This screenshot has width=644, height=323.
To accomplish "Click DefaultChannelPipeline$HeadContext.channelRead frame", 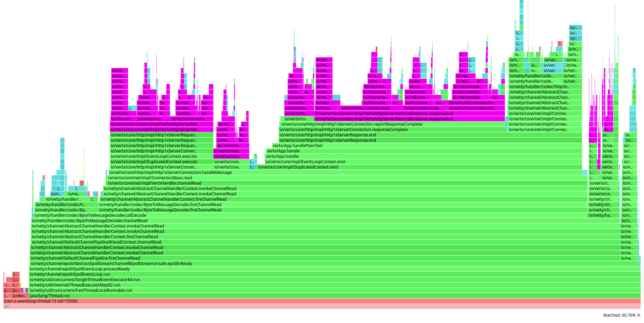I will tap(325, 242).
